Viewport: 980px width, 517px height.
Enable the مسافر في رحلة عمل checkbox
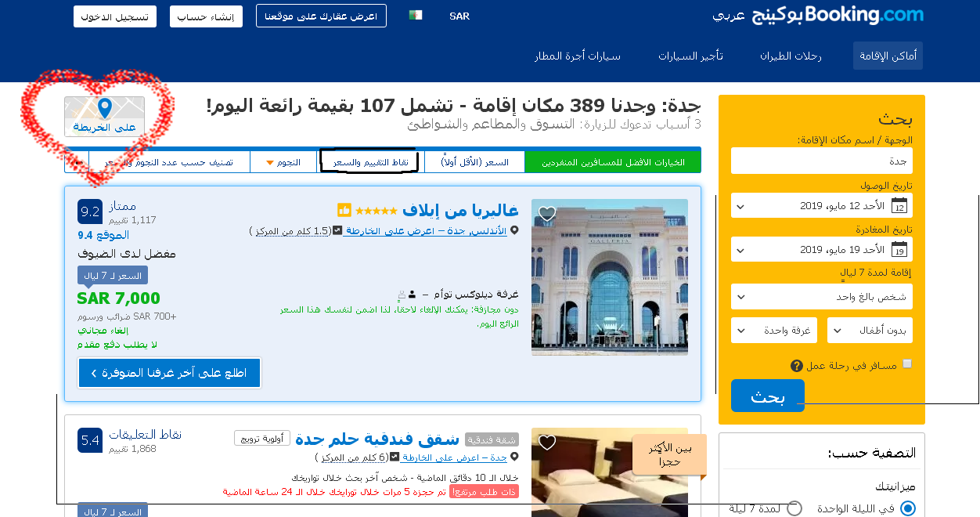click(x=907, y=363)
